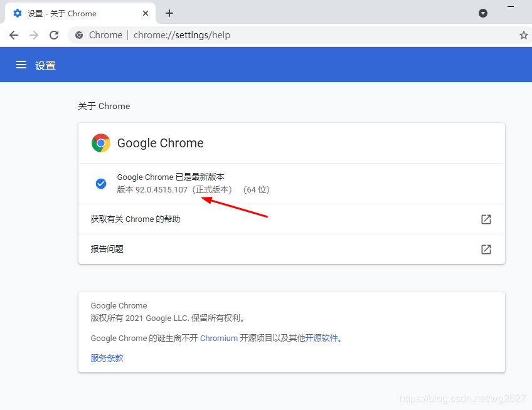Open external link icon for 获取有关 Chrome 的帮助
The image size is (532, 410).
(486, 219)
